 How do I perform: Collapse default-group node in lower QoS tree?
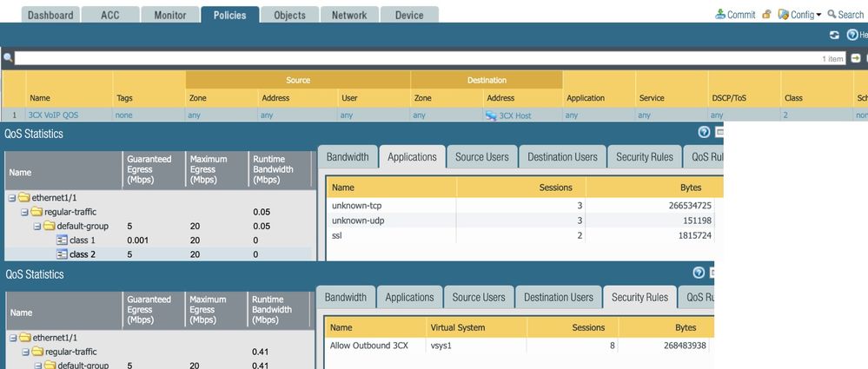pos(39,366)
